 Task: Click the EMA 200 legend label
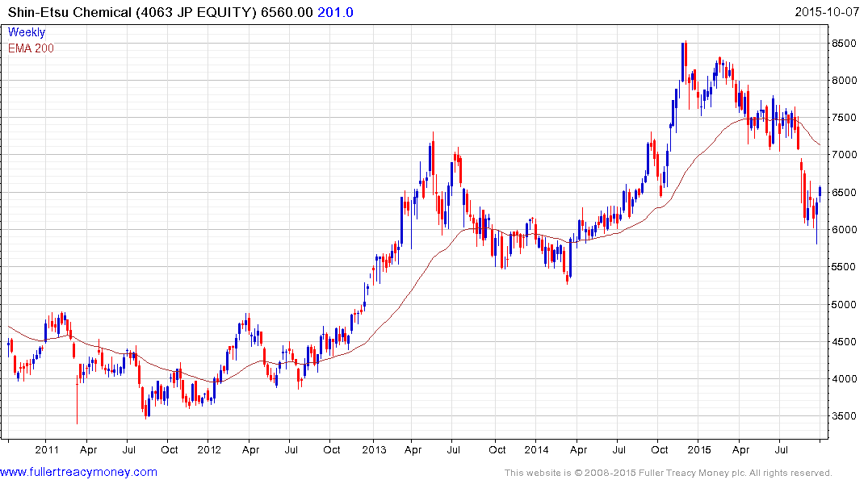[x=31, y=48]
